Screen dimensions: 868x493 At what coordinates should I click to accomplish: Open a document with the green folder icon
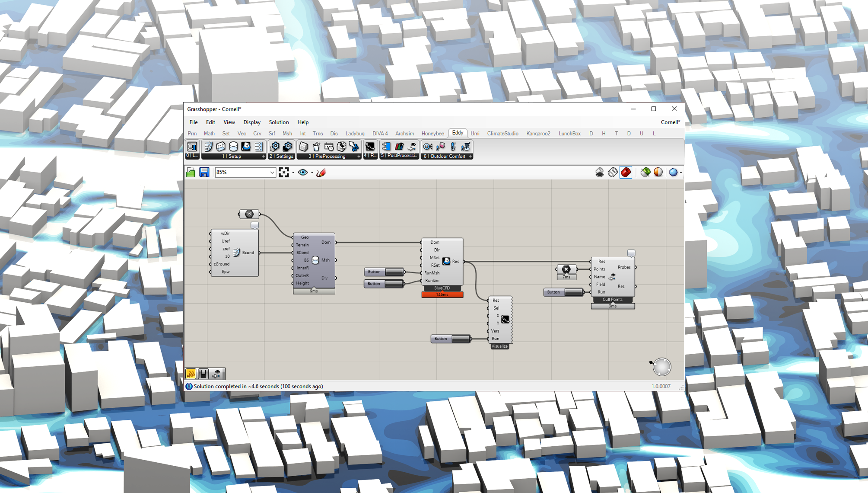[x=191, y=172]
